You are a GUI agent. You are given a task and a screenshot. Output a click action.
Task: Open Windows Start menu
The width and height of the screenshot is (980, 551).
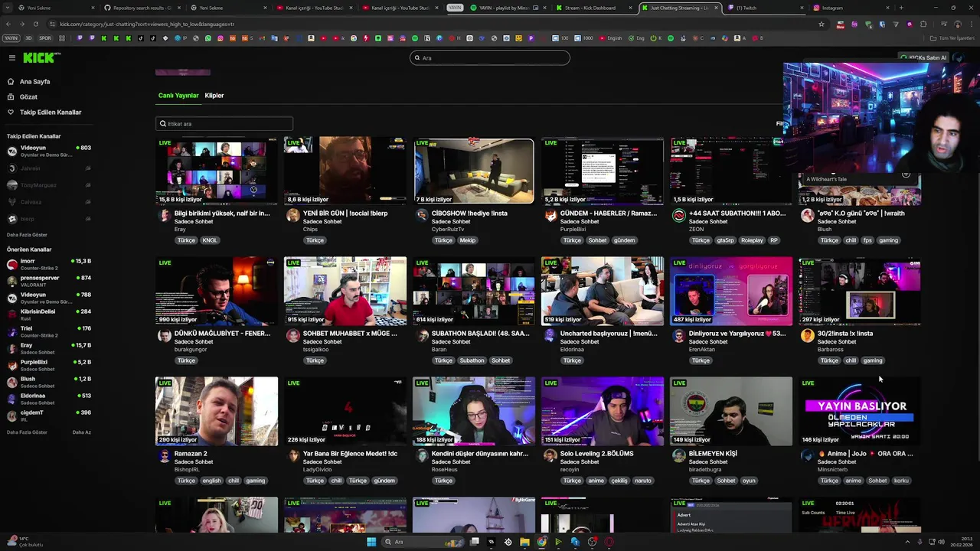pyautogui.click(x=371, y=542)
